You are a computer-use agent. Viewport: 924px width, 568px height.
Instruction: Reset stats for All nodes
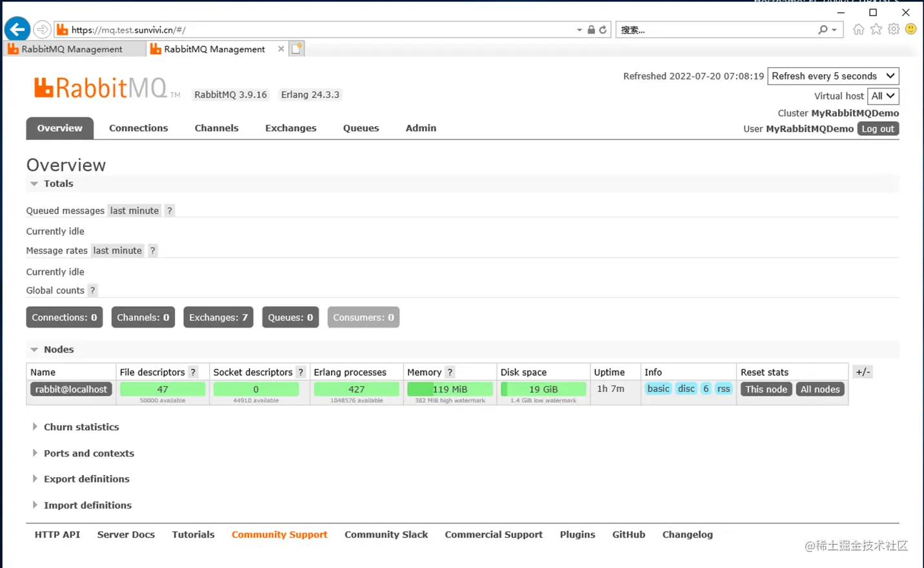(820, 389)
